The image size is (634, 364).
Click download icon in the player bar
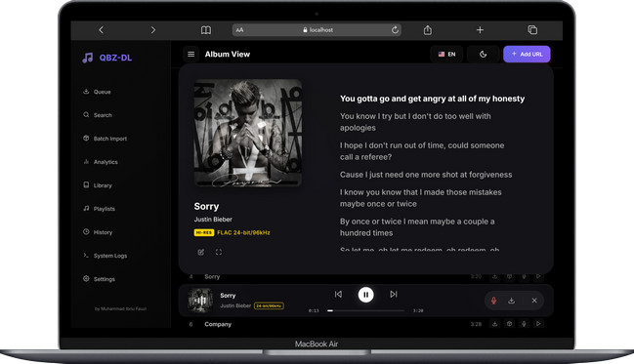coord(512,301)
